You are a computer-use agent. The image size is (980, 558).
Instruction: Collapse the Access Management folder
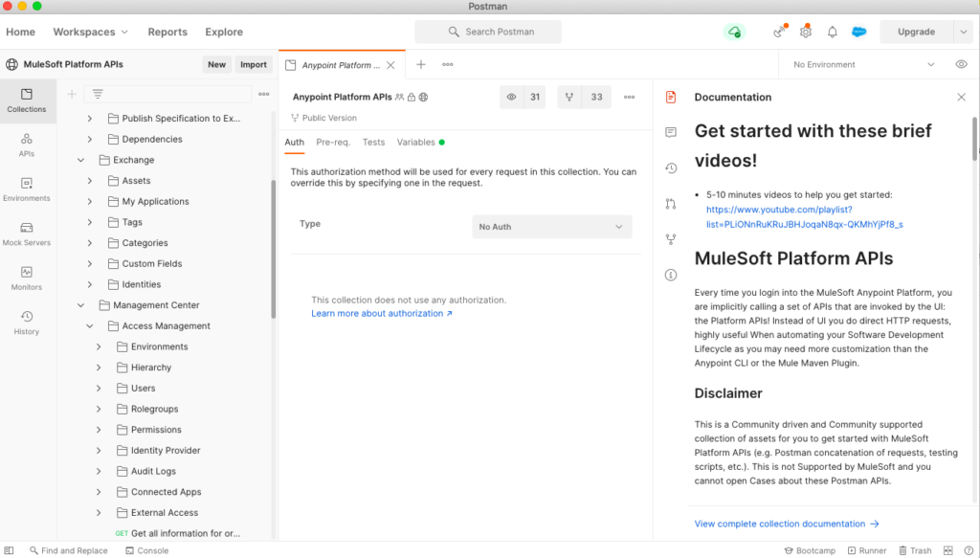tap(89, 325)
